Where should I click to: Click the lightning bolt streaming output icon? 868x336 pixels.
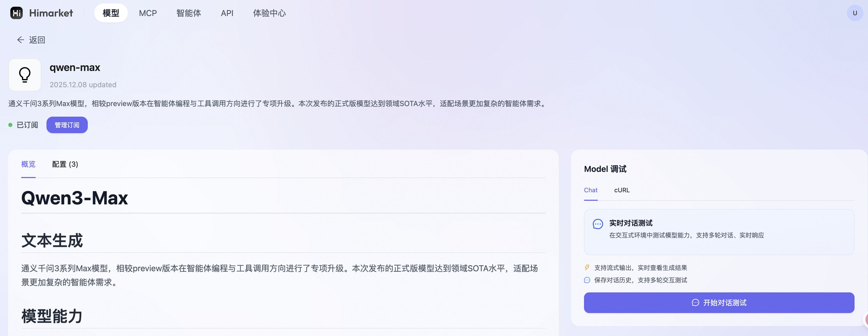(587, 268)
